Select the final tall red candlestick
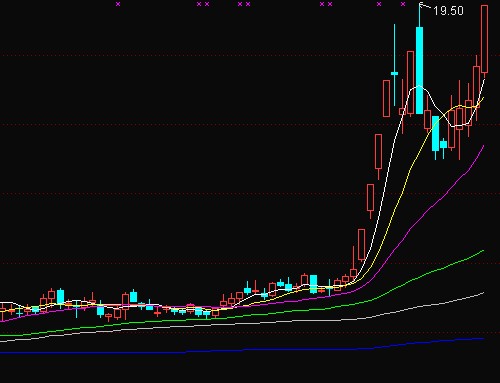 tap(484, 39)
